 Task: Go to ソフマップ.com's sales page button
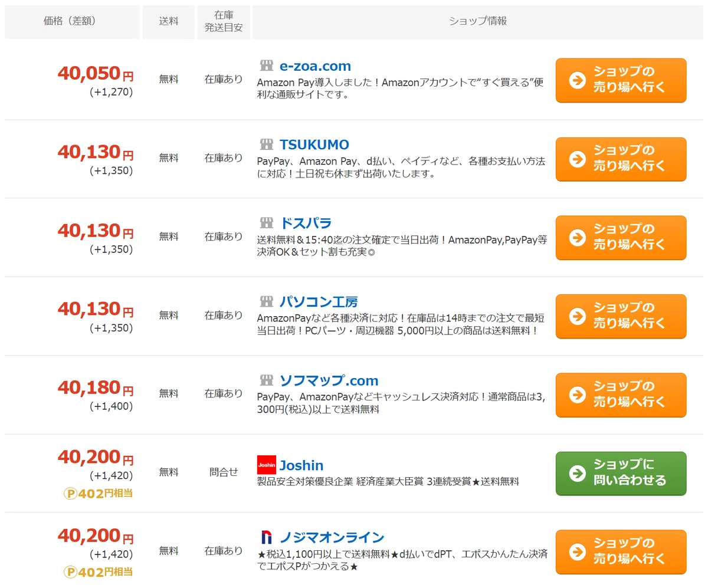(x=621, y=395)
